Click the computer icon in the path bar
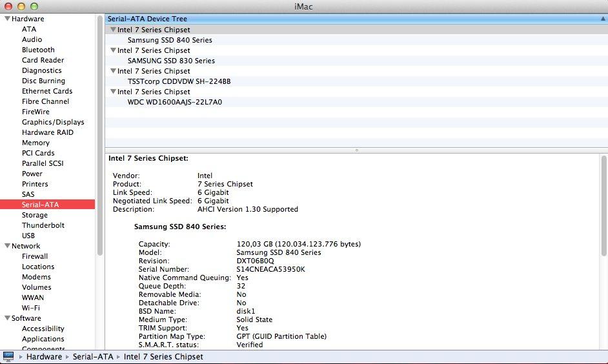 [x=8, y=356]
